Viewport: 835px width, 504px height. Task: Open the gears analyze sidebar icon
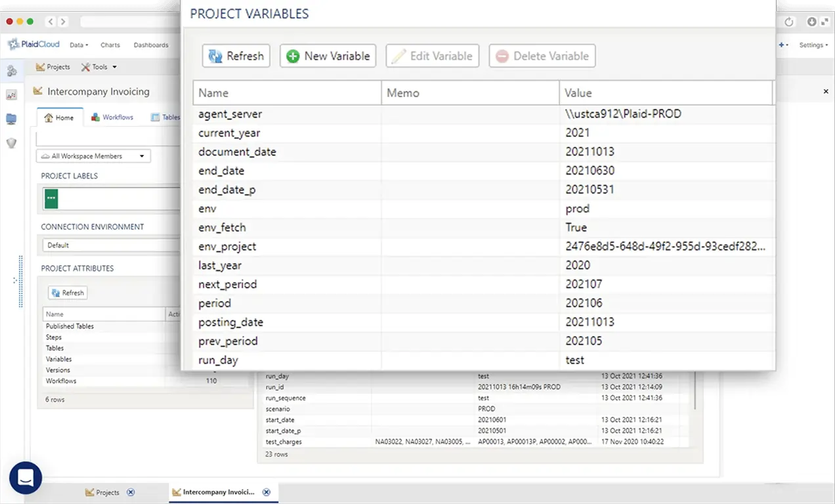[11, 71]
